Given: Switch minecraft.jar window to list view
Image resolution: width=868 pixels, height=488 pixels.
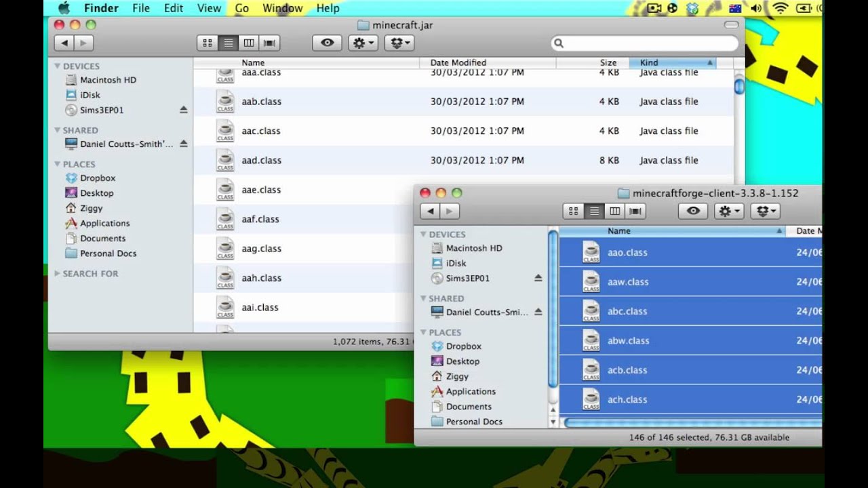Looking at the screenshot, I should (229, 43).
